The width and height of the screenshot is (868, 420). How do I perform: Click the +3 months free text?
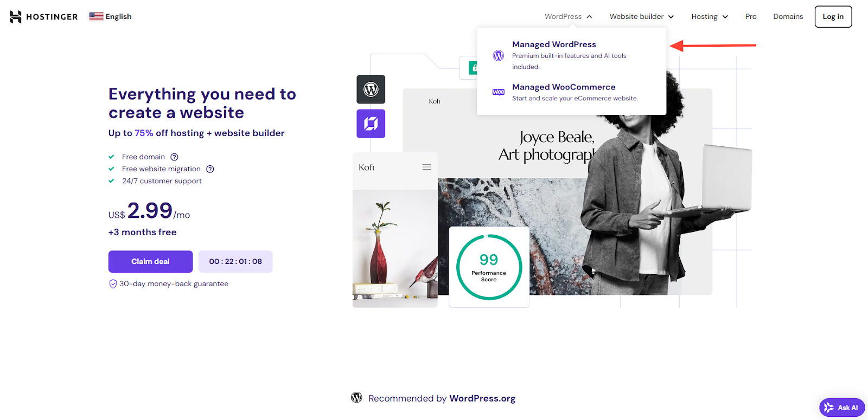tap(142, 232)
